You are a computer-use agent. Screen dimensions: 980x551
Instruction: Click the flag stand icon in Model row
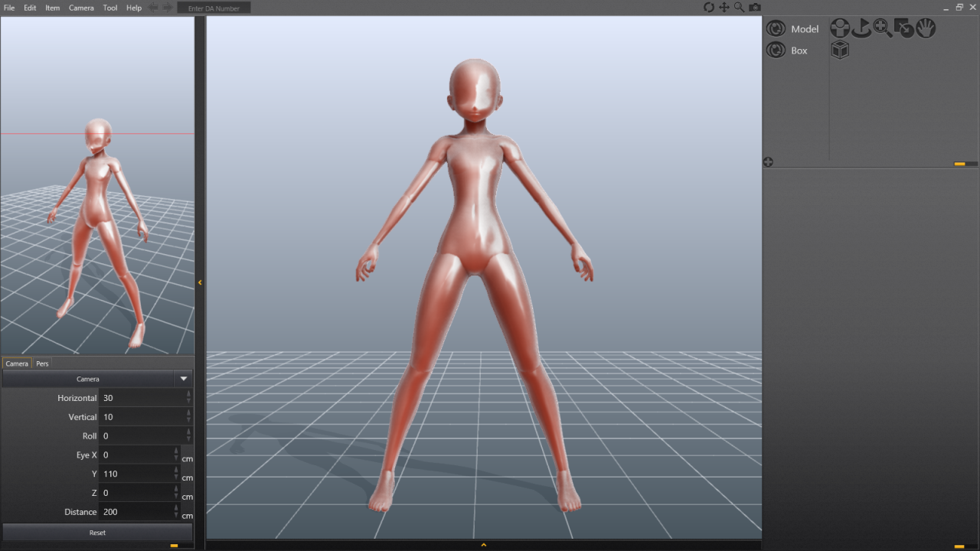click(861, 28)
